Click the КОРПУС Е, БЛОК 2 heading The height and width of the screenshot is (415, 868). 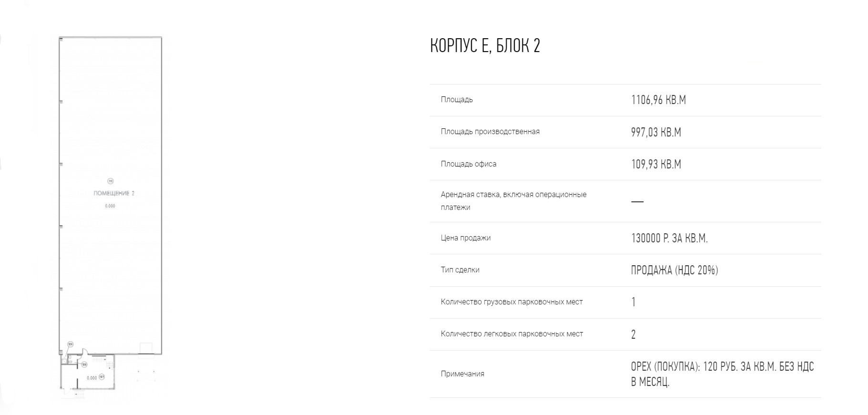point(485,46)
